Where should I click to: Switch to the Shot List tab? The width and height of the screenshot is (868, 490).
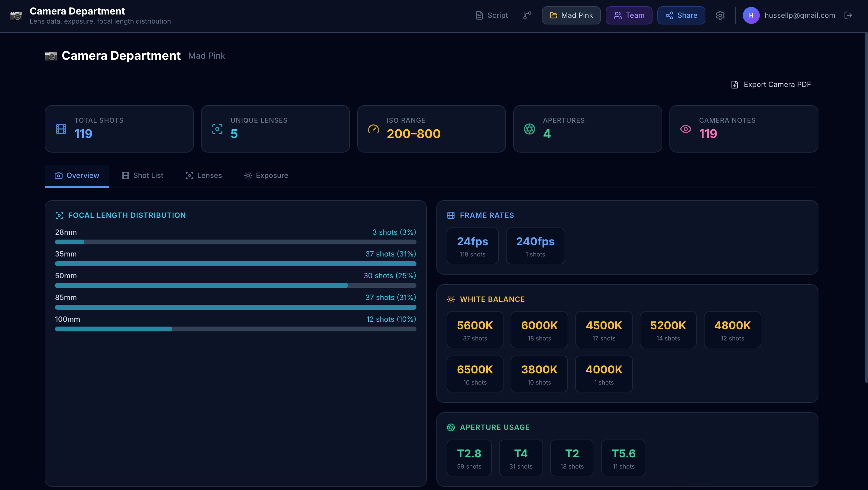[x=142, y=176]
